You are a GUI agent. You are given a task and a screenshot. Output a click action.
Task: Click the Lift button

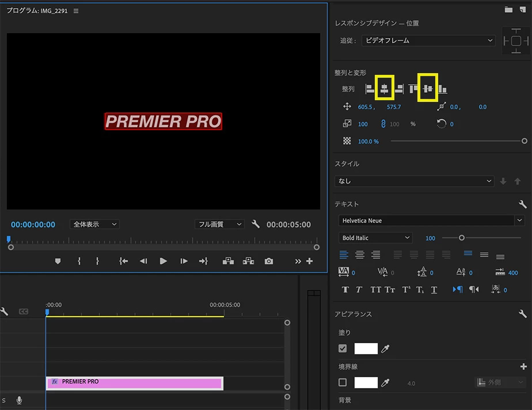pos(228,261)
